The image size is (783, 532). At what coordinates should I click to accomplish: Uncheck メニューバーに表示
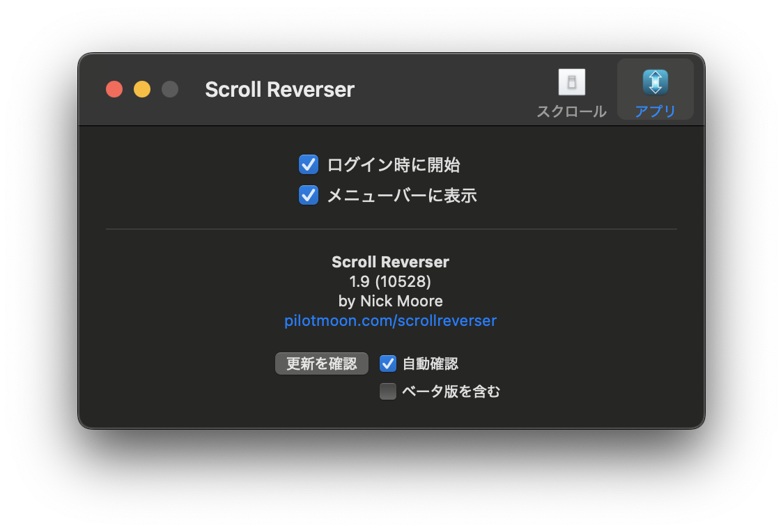(309, 195)
